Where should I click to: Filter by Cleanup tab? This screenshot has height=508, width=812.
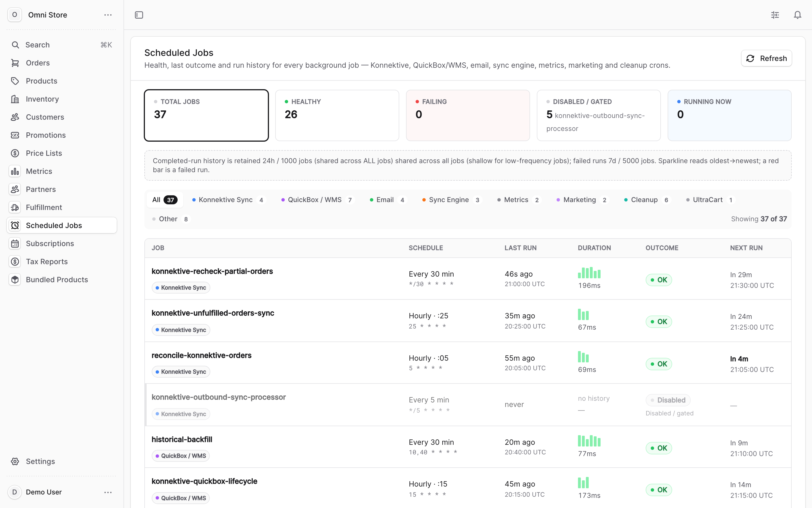coord(648,200)
